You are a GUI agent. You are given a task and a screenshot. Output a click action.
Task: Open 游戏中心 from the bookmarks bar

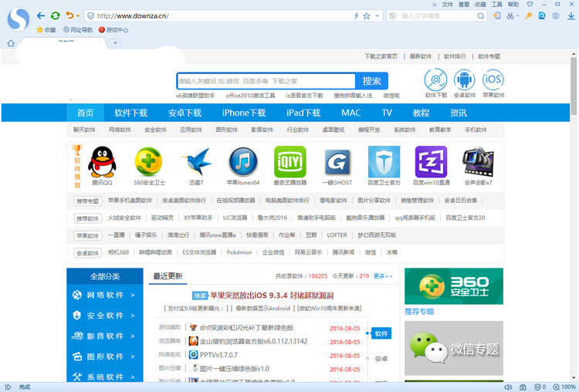113,30
